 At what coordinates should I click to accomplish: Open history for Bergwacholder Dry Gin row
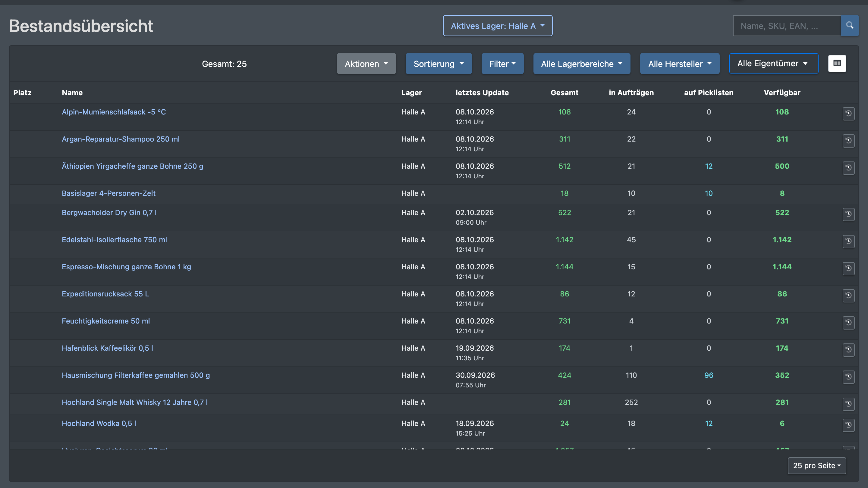848,214
